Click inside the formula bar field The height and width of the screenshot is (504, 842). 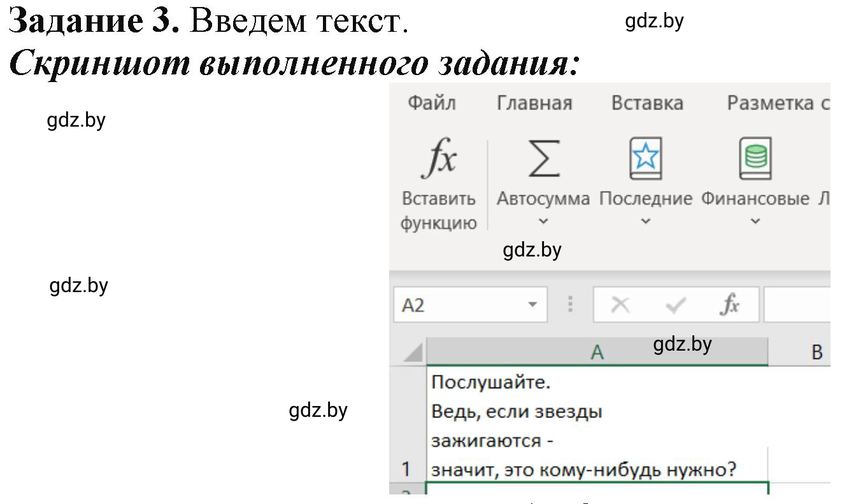pos(797,305)
